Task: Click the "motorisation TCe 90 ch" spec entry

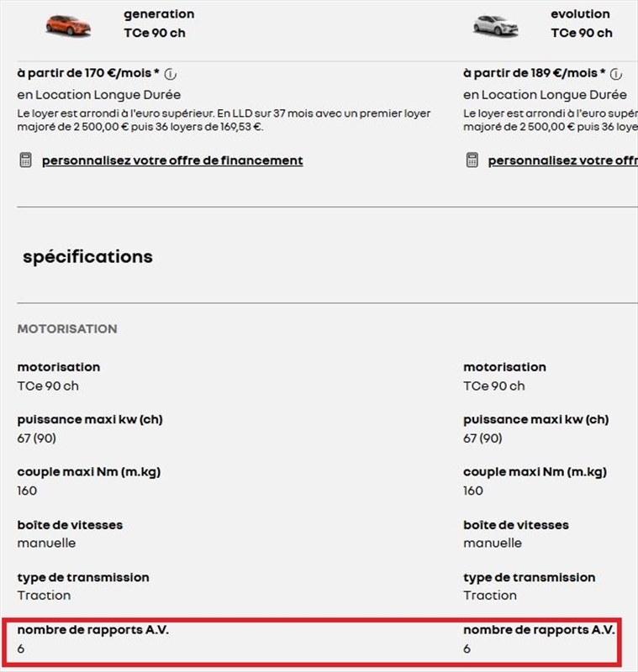Action: (56, 366)
